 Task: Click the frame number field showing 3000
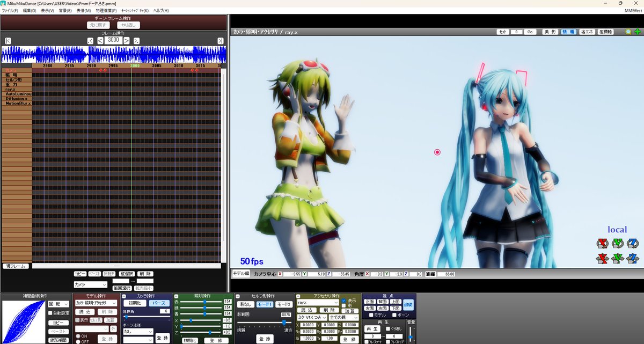(113, 40)
